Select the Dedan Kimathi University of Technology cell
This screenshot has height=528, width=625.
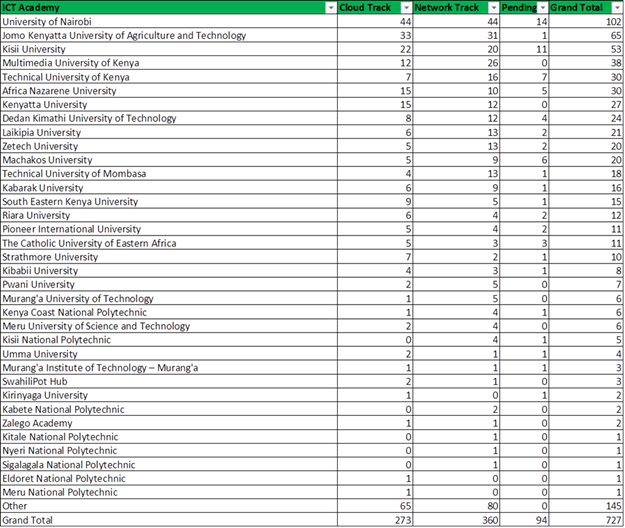click(88, 119)
